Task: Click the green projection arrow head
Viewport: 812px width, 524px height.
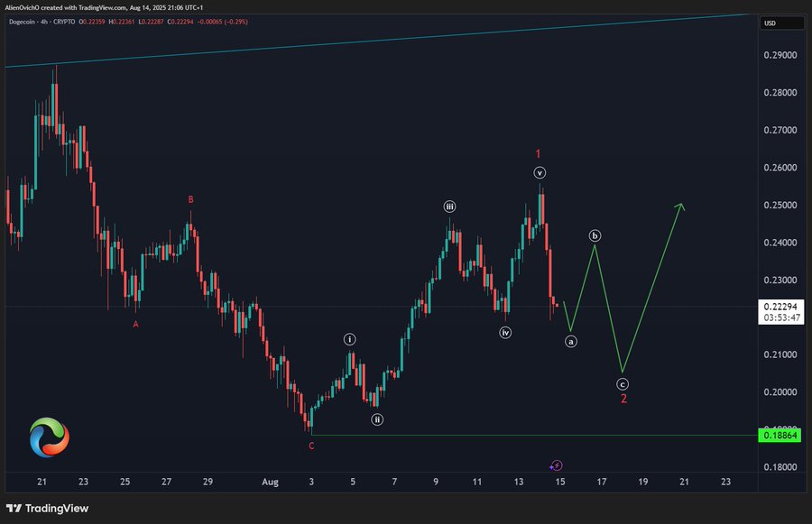Action: 680,206
